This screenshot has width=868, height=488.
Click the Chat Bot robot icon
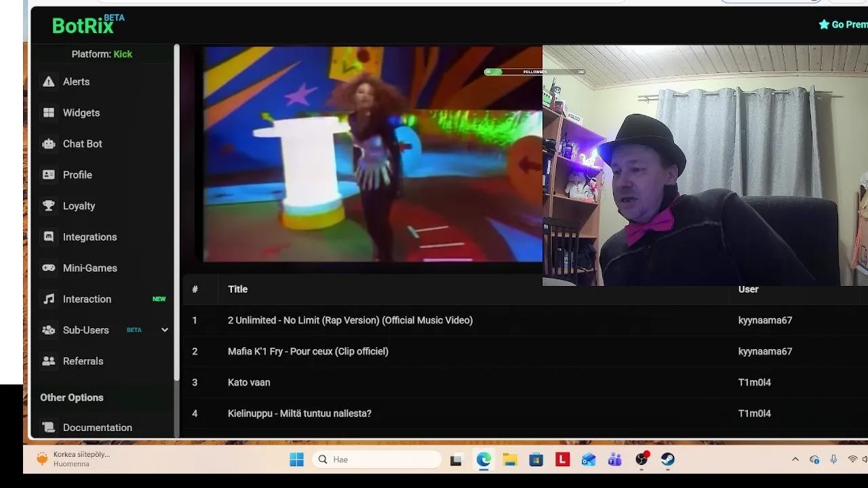[x=49, y=144]
